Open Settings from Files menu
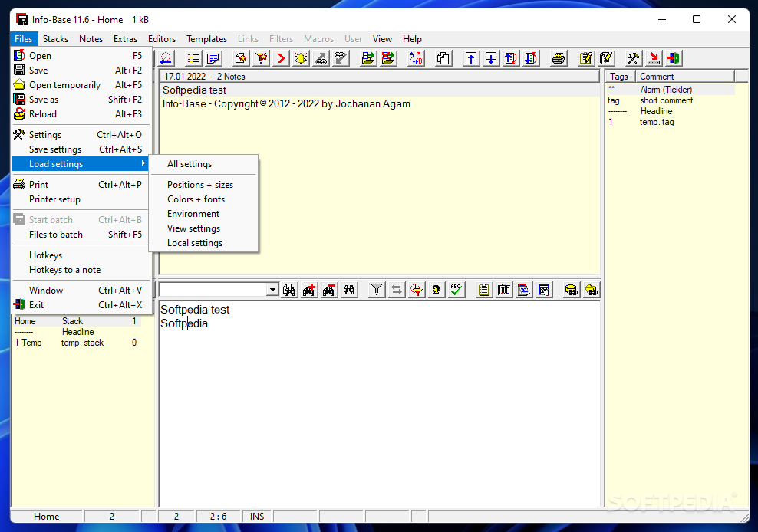The height and width of the screenshot is (532, 758). pos(81,135)
